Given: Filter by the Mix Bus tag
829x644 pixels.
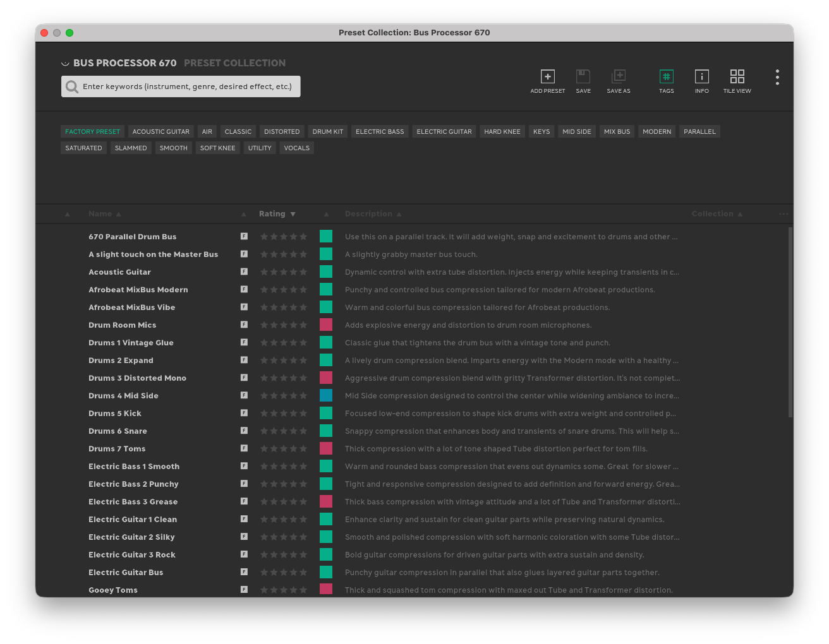Looking at the screenshot, I should tap(617, 131).
